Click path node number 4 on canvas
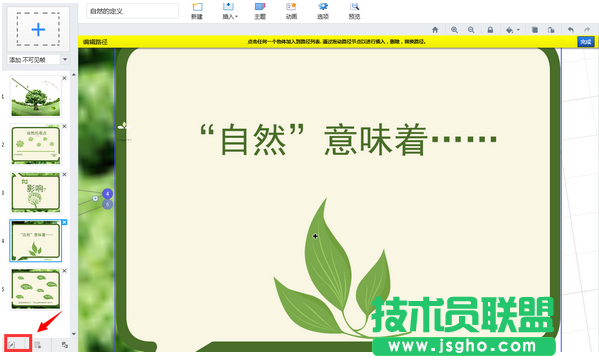599x362 pixels. coord(107,194)
